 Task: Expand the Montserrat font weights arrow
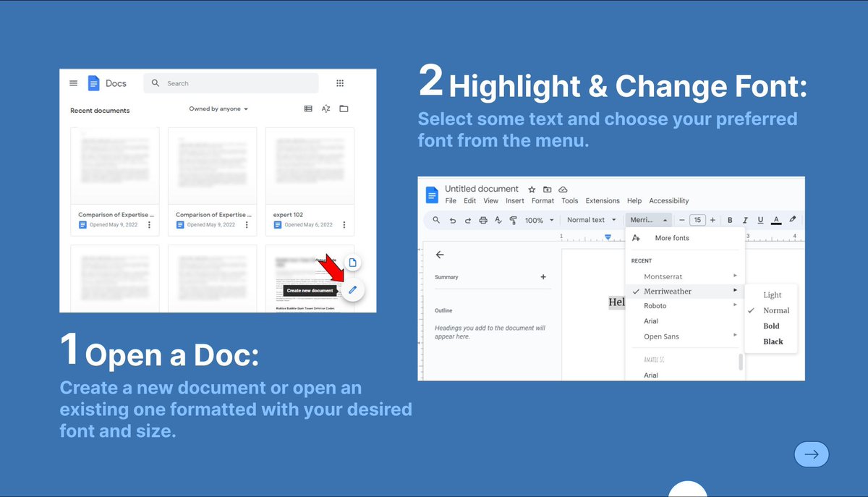click(x=735, y=276)
